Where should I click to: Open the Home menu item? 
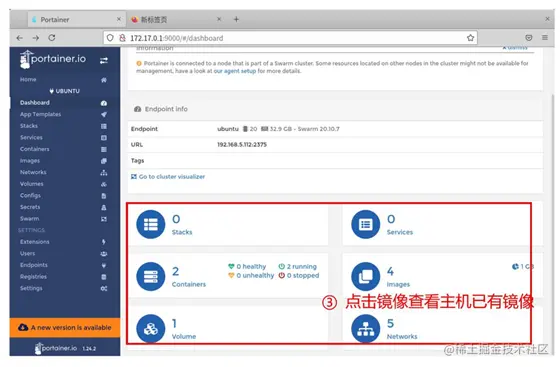click(28, 80)
